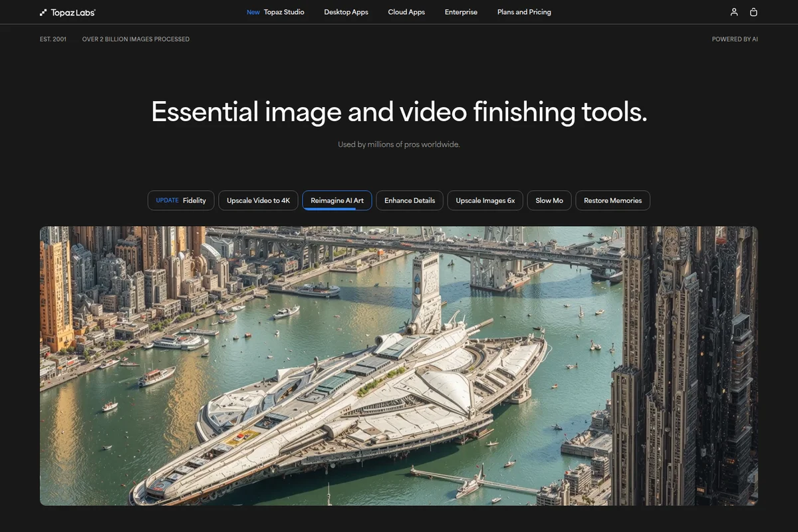The image size is (798, 532).
Task: Click the POWERED BY AI label
Action: 735,39
